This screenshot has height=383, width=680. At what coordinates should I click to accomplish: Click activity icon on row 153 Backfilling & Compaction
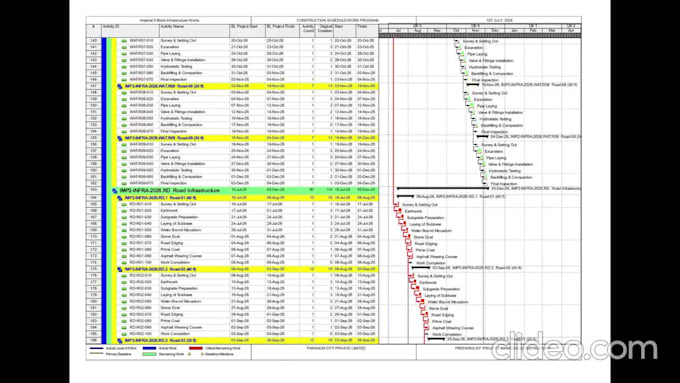pos(124,125)
